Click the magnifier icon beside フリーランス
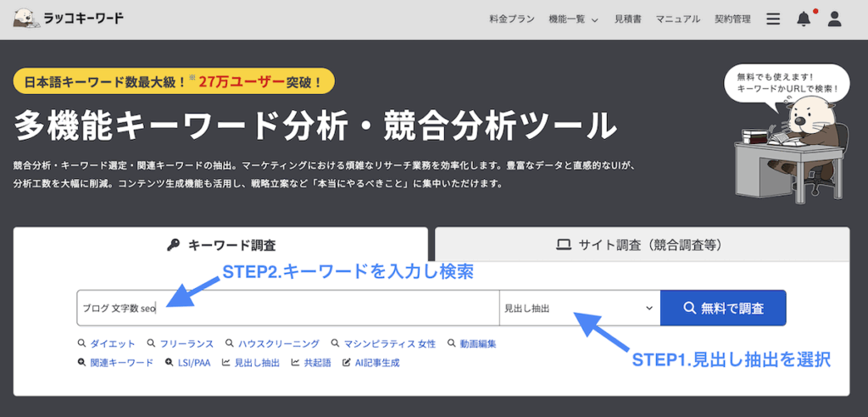Image resolution: width=868 pixels, height=417 pixels. pyautogui.click(x=151, y=344)
